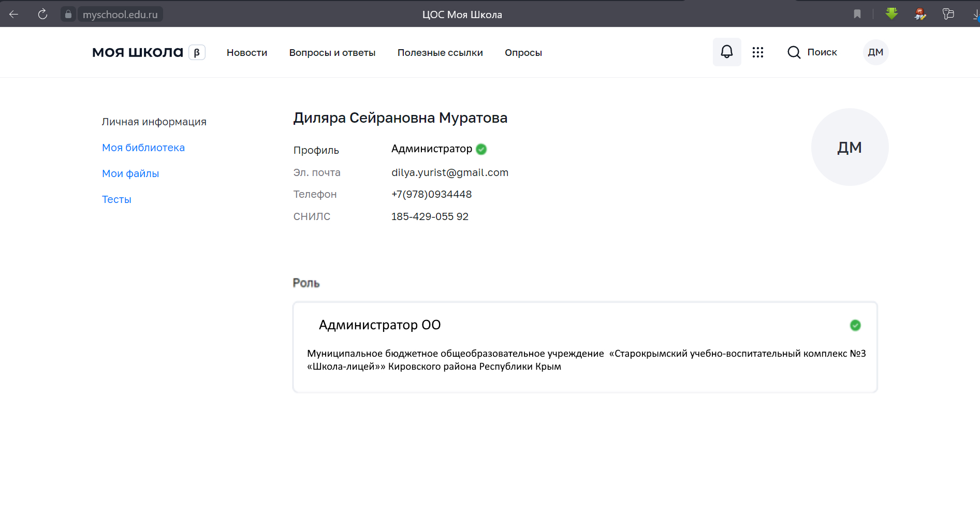Select Опросы in the top navigation
Screen dimensions: 980x510
(x=523, y=53)
